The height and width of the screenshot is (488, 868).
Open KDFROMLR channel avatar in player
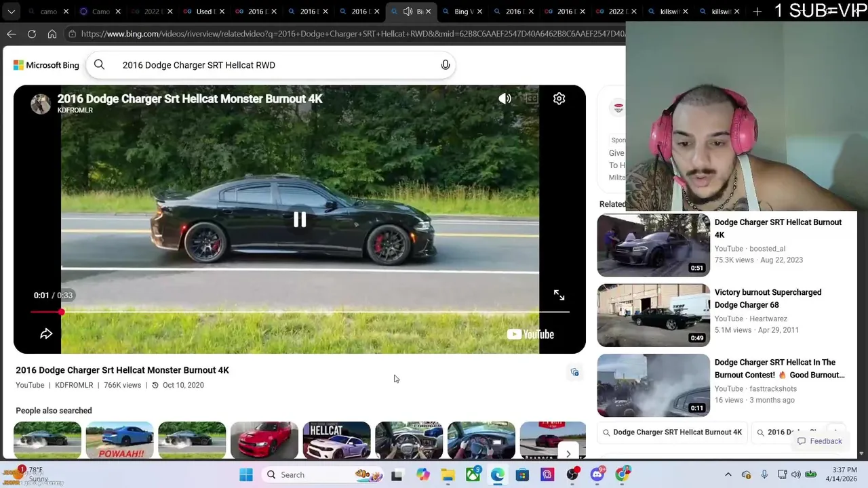[x=41, y=104]
